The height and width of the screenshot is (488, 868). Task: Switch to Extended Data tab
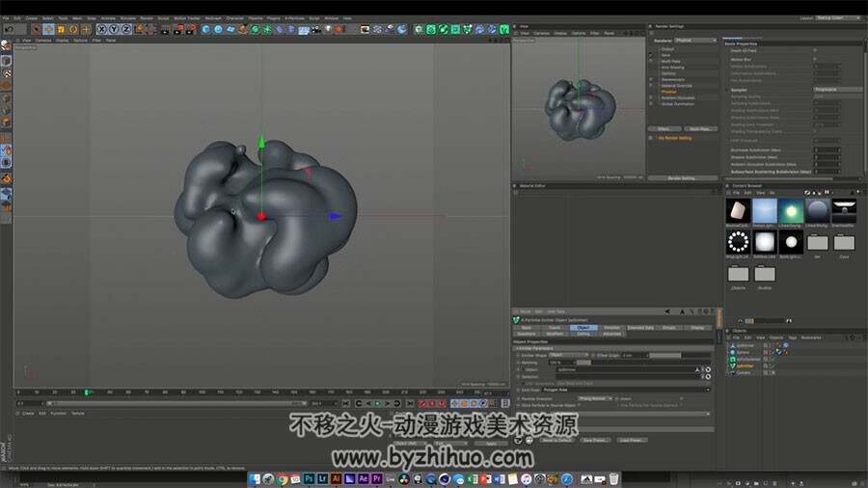click(x=640, y=328)
